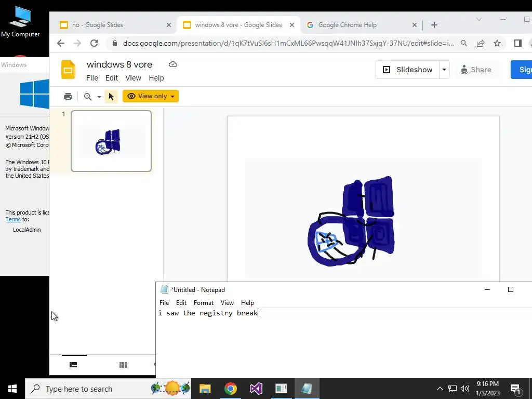Start the Slideshow
Image resolution: width=532 pixels, height=399 pixels.
tap(407, 70)
